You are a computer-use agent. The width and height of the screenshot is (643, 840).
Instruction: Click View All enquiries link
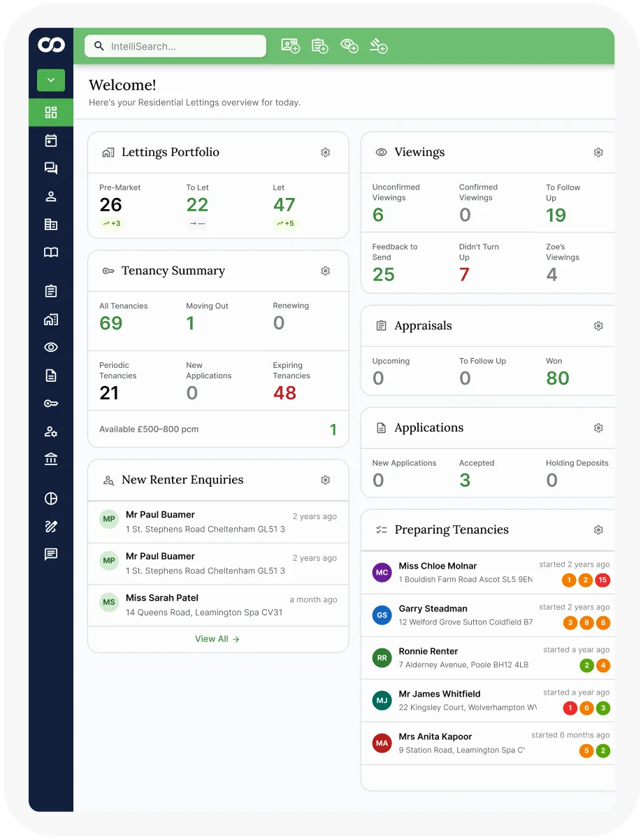(217, 639)
